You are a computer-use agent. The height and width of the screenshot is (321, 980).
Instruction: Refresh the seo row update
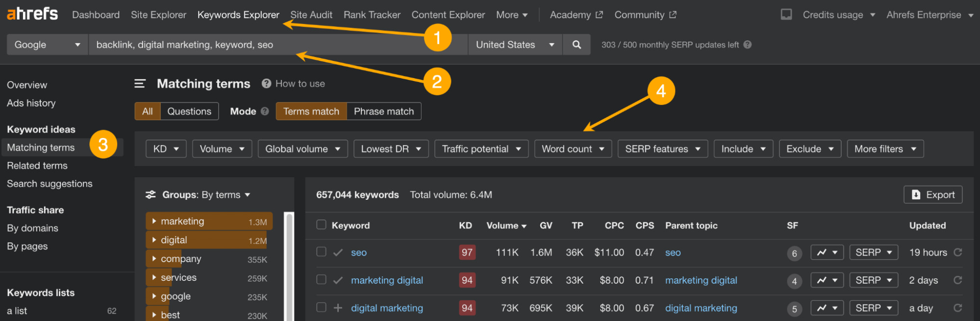pyautogui.click(x=958, y=252)
